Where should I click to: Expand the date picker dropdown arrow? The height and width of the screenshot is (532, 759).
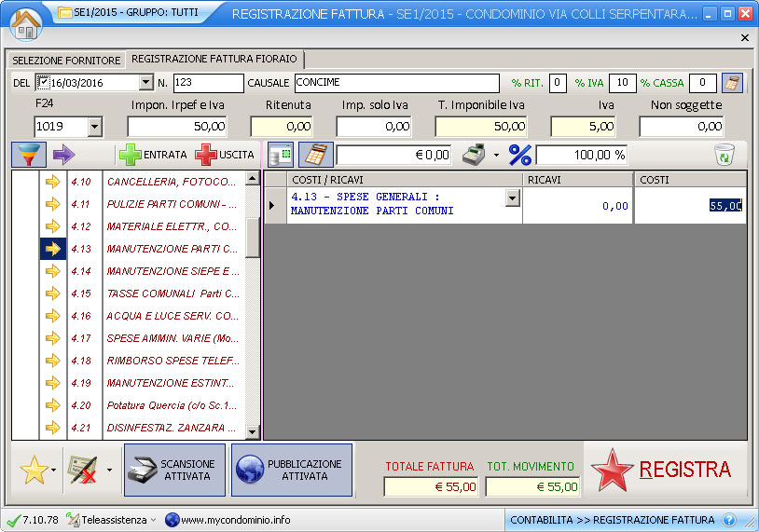(x=145, y=83)
